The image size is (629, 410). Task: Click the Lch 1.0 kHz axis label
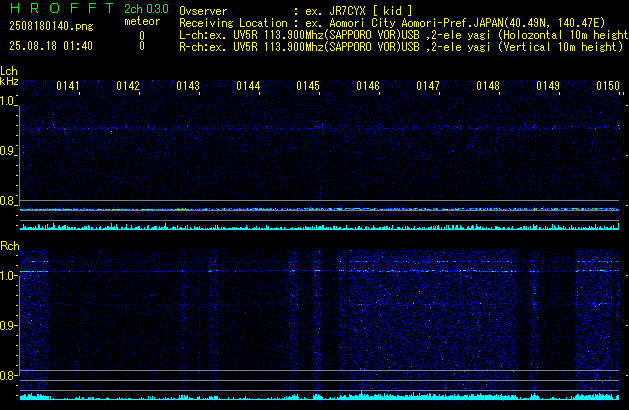point(8,101)
